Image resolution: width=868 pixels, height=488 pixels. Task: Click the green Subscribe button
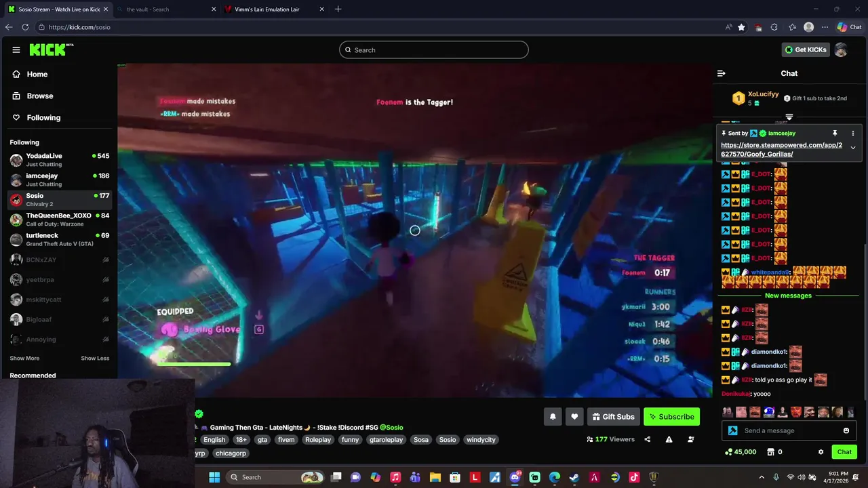(x=671, y=417)
